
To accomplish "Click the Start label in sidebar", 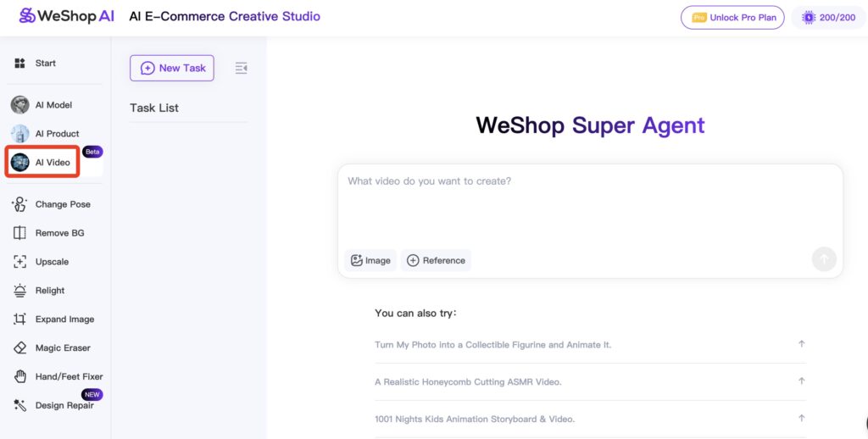I will (46, 63).
